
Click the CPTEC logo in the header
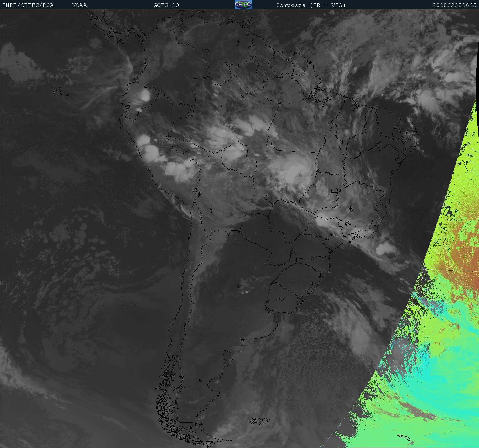pyautogui.click(x=243, y=5)
